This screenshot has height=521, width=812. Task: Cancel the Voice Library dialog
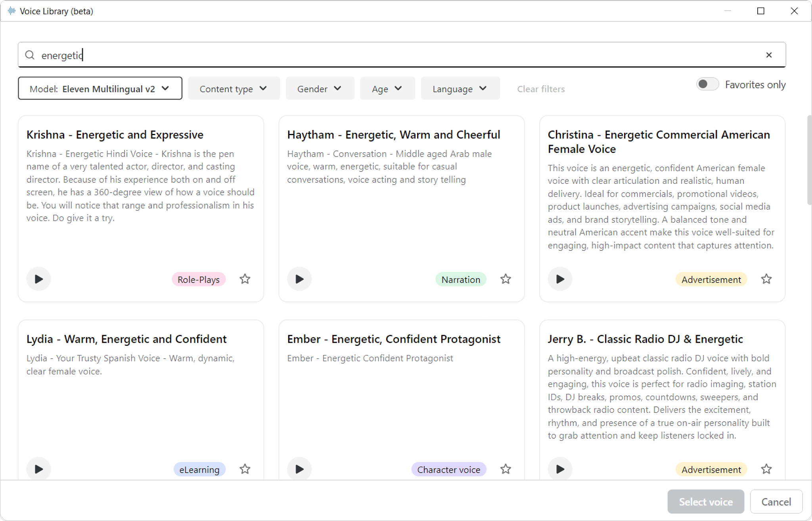(x=776, y=502)
